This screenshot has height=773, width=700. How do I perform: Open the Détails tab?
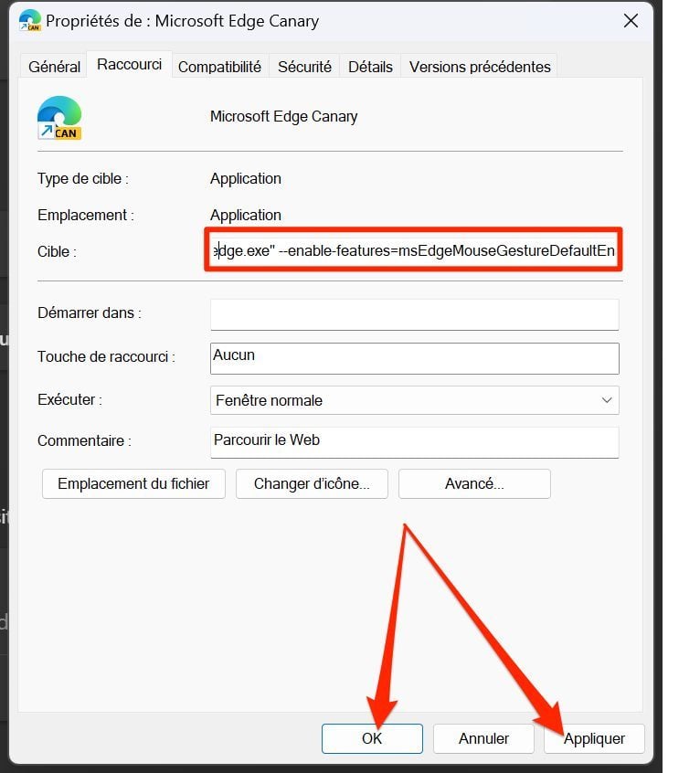coord(370,67)
